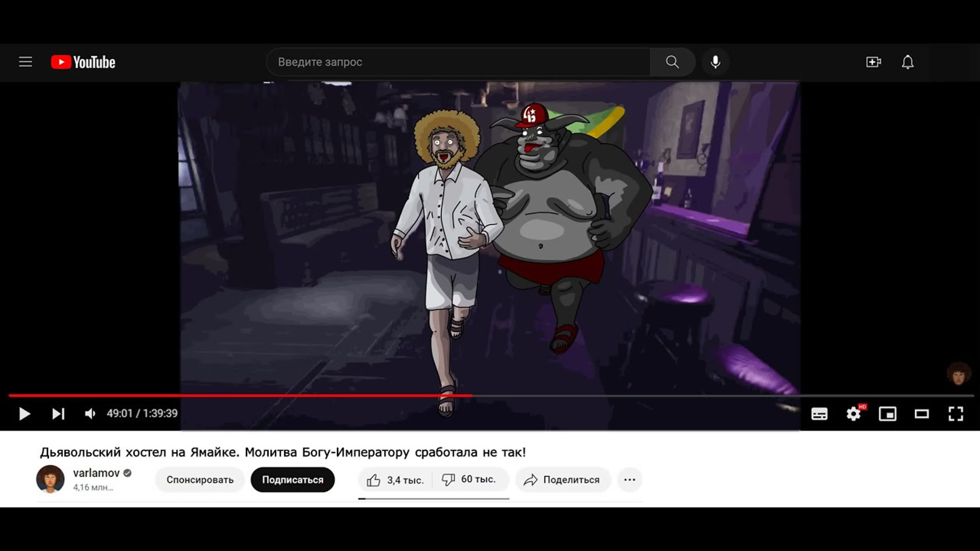Click the red video progress bar
The image size is (980, 551).
point(266,396)
